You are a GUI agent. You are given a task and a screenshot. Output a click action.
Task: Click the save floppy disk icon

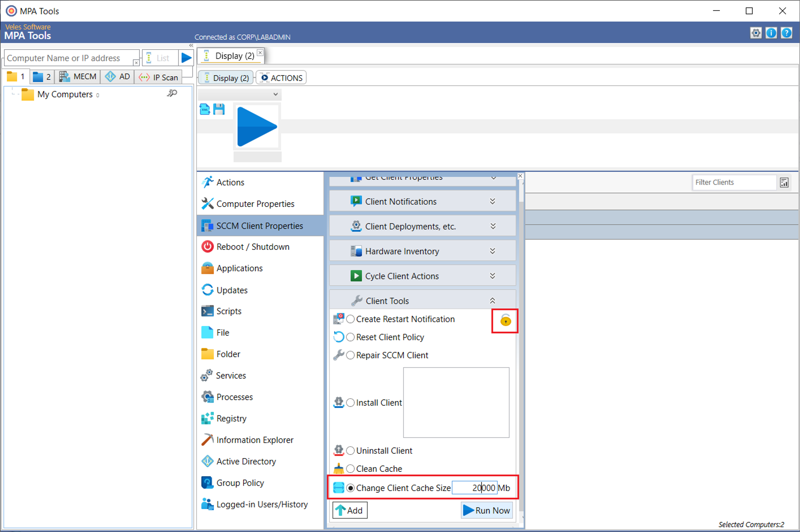point(219,109)
